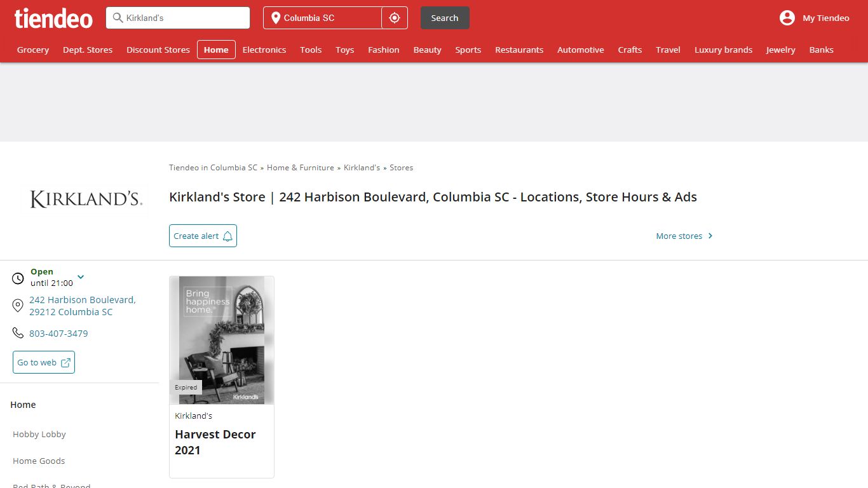This screenshot has width=868, height=488.
Task: Open the Tools category
Action: 311,50
